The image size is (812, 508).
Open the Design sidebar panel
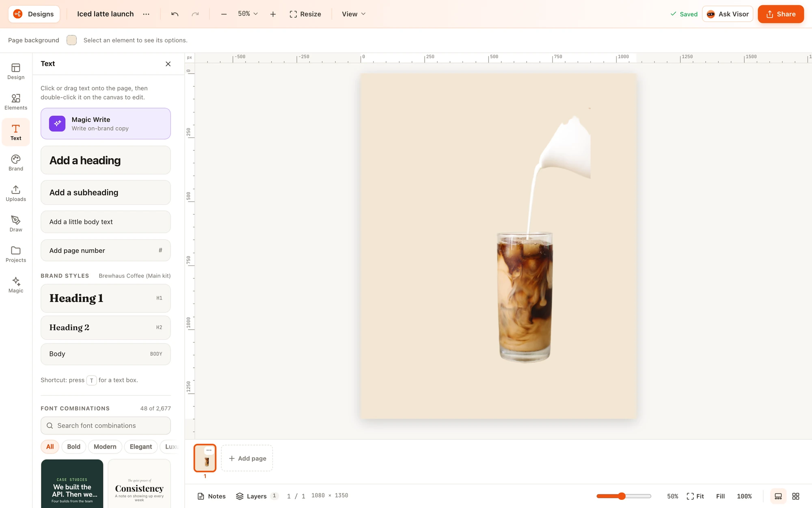[x=16, y=72]
